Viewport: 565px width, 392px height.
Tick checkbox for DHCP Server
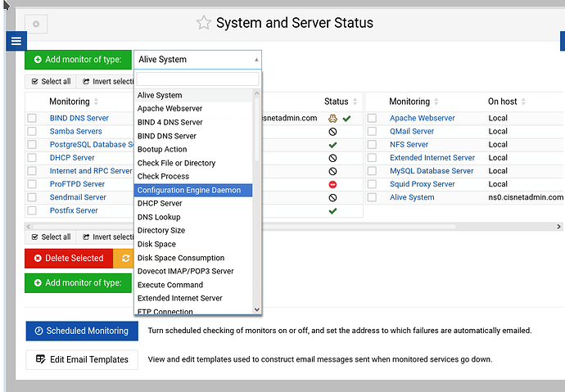32,158
